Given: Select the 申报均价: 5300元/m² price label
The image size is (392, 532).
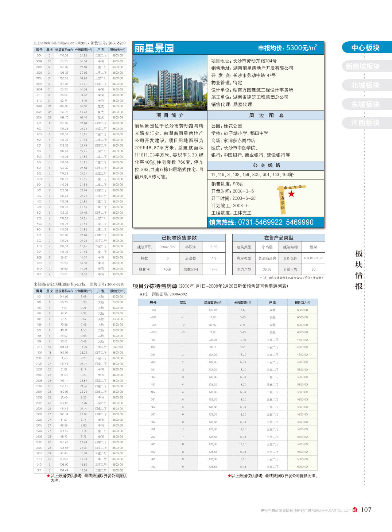Looking at the screenshot, I should pos(288,48).
